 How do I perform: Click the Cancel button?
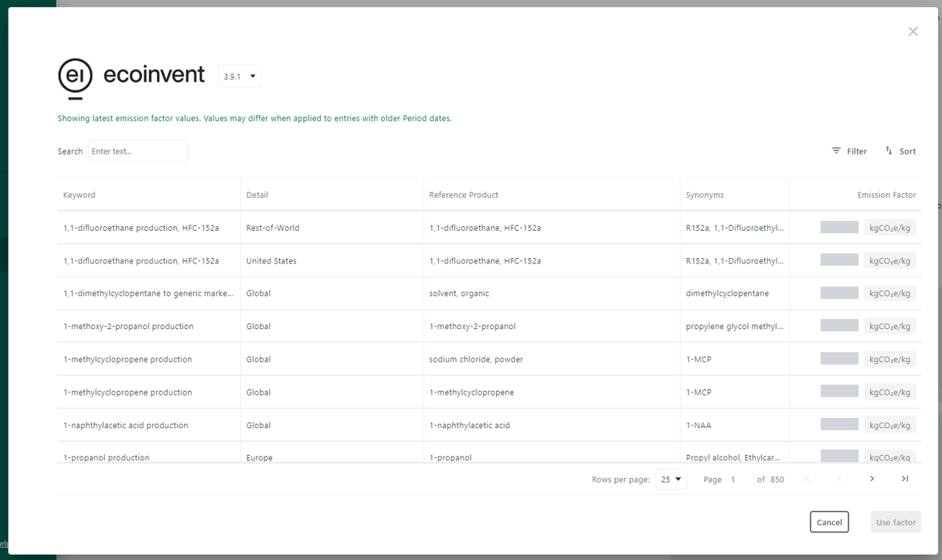[x=829, y=522]
